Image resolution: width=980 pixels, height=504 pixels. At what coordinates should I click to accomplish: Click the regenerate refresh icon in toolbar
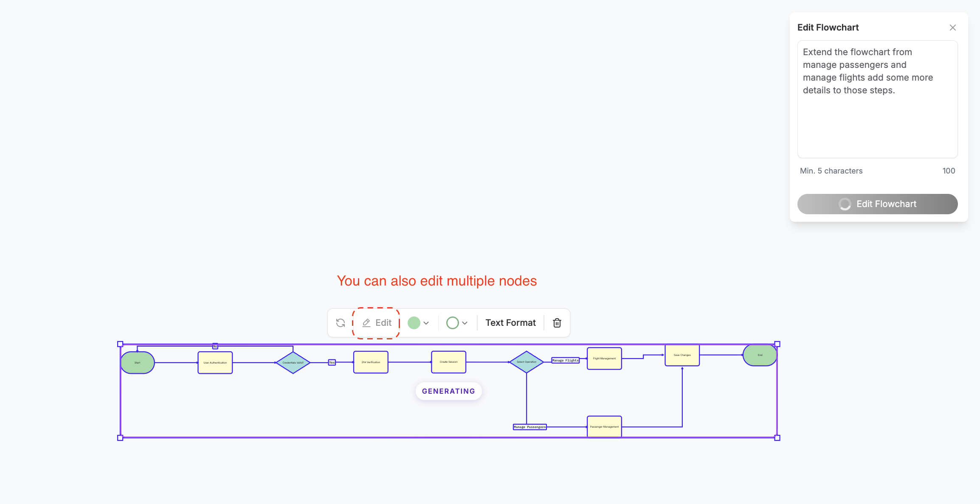(341, 323)
